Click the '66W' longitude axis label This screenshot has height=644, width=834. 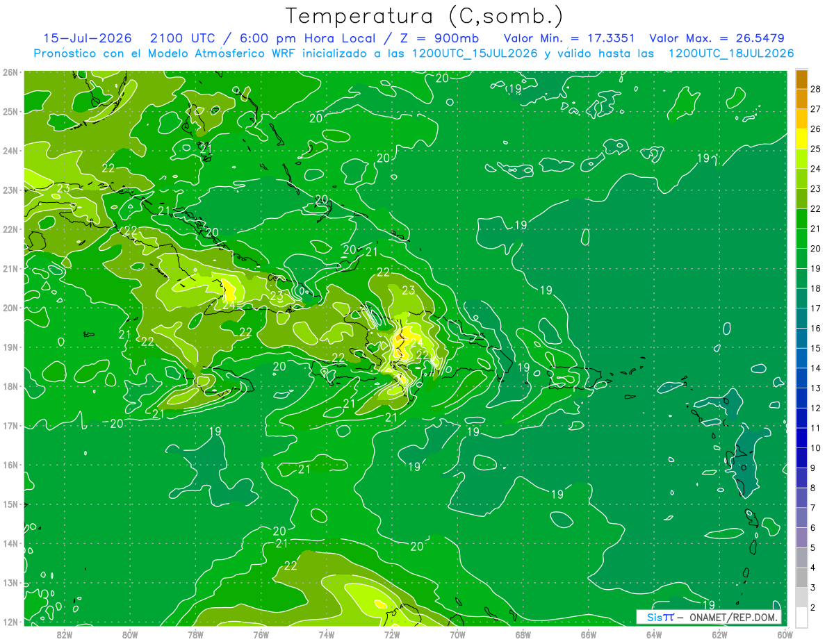pos(589,634)
